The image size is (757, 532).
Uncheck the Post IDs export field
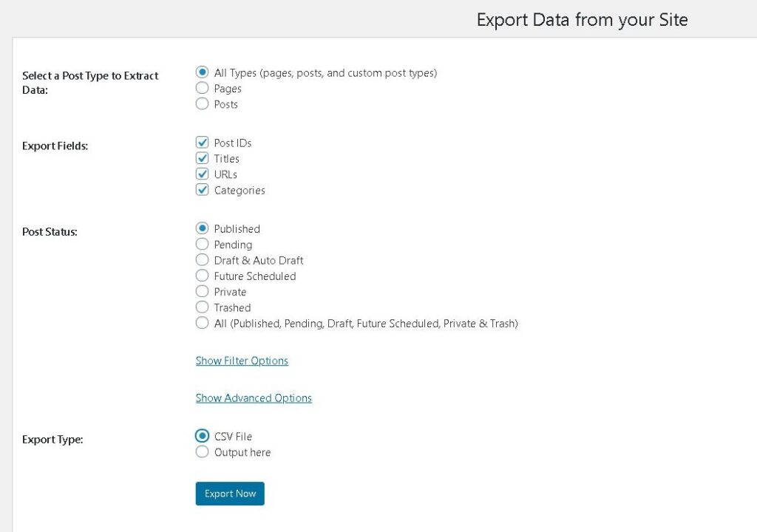click(202, 143)
